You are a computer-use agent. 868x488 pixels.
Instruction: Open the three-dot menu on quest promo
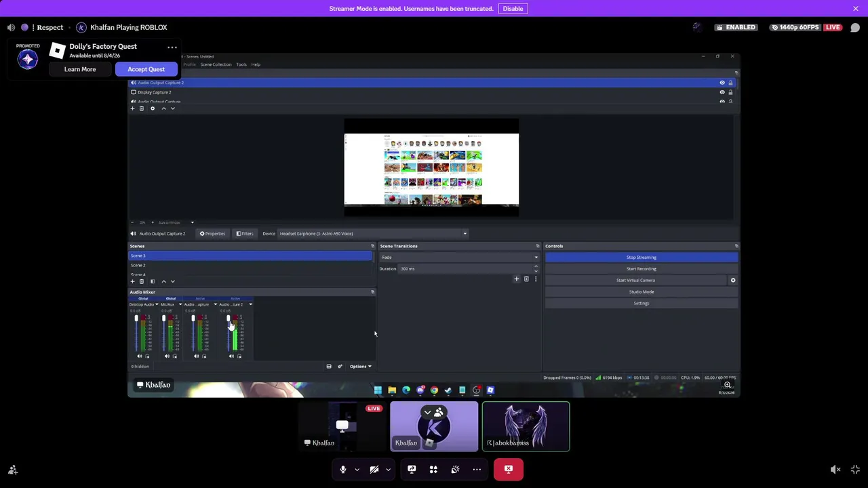172,47
